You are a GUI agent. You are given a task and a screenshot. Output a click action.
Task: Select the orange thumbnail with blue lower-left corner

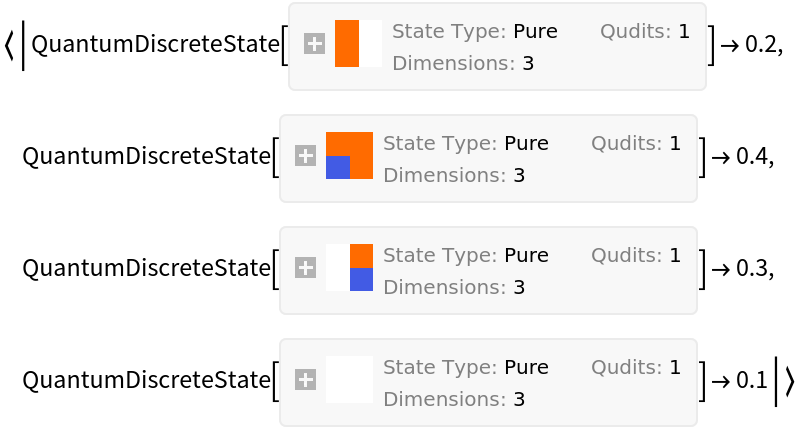pos(349,156)
